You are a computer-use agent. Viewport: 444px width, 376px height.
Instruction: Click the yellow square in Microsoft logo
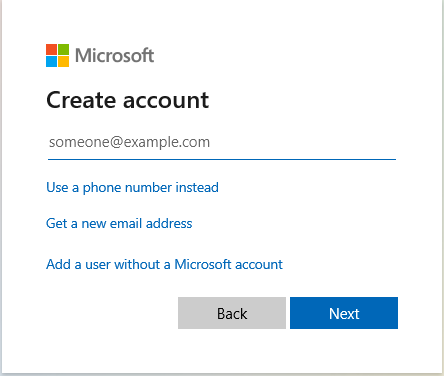click(64, 61)
